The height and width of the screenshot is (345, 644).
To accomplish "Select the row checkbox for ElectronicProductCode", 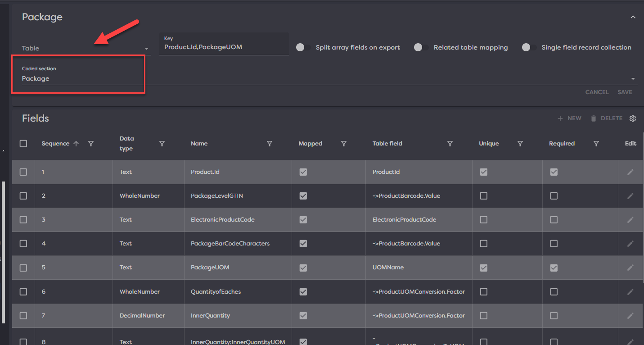I will click(23, 220).
